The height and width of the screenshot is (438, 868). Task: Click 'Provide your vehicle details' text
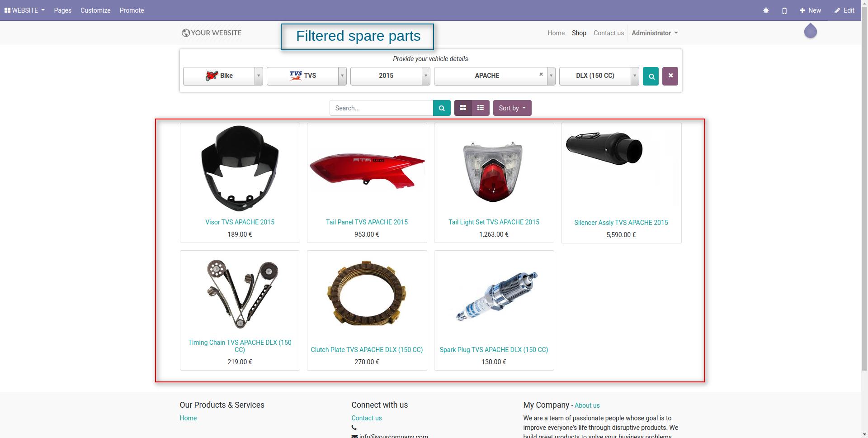pyautogui.click(x=430, y=59)
